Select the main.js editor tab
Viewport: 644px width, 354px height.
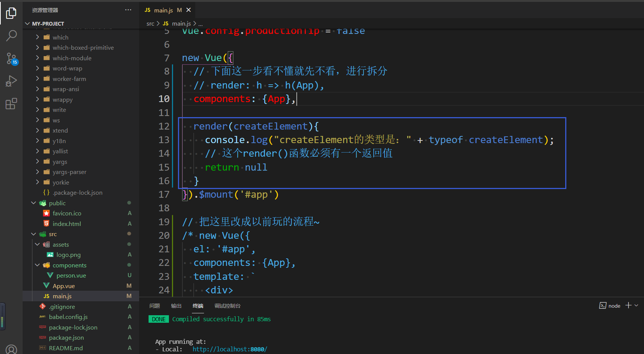pyautogui.click(x=168, y=10)
